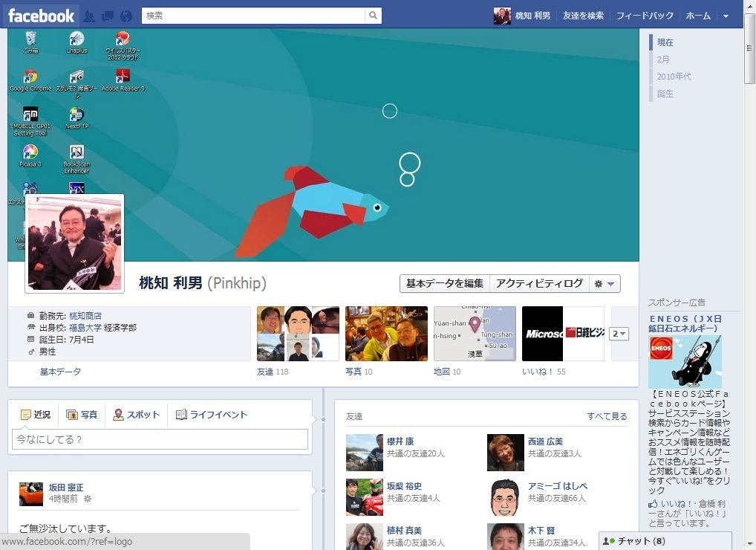Open friend 櫻井 康 profile
Image resolution: width=756 pixels, height=550 pixels.
(400, 441)
